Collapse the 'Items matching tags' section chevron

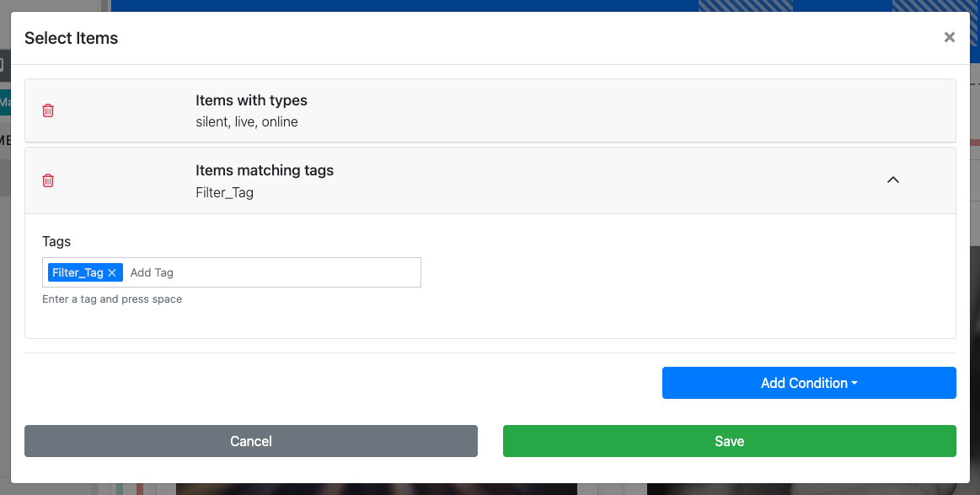pos(893,180)
